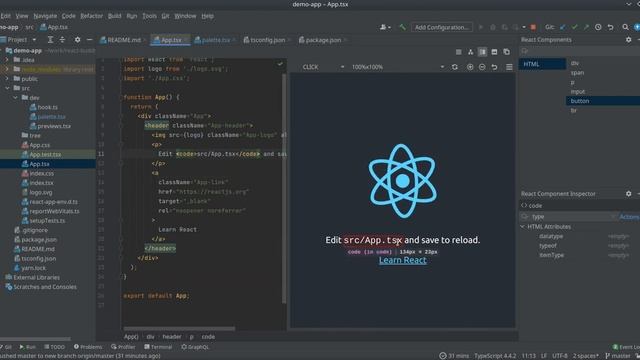Viewport: 640px width, 360px height.
Task: Click Learn React link in preview
Action: [x=402, y=260]
